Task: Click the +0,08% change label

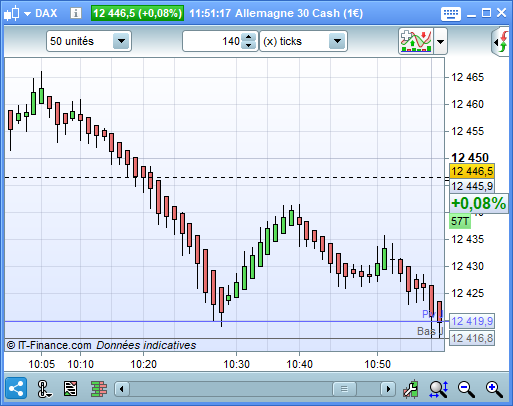Action: [478, 203]
